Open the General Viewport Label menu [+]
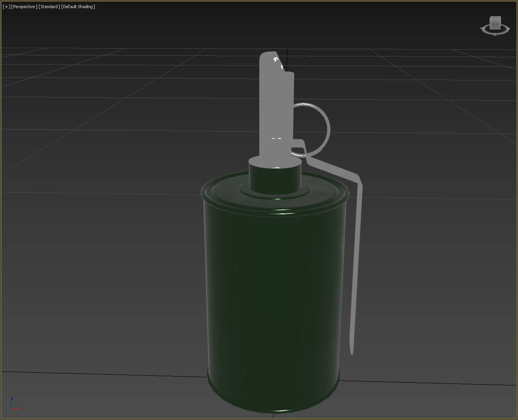Image resolution: width=518 pixels, height=420 pixels. click(x=7, y=6)
